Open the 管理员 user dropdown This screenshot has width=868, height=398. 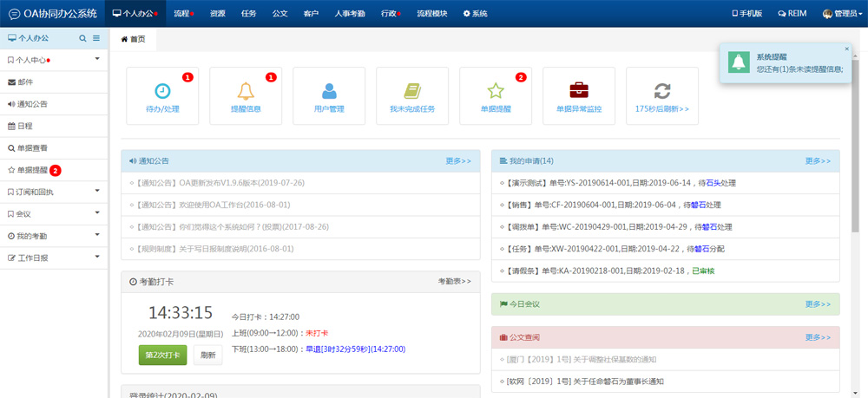[x=838, y=14]
